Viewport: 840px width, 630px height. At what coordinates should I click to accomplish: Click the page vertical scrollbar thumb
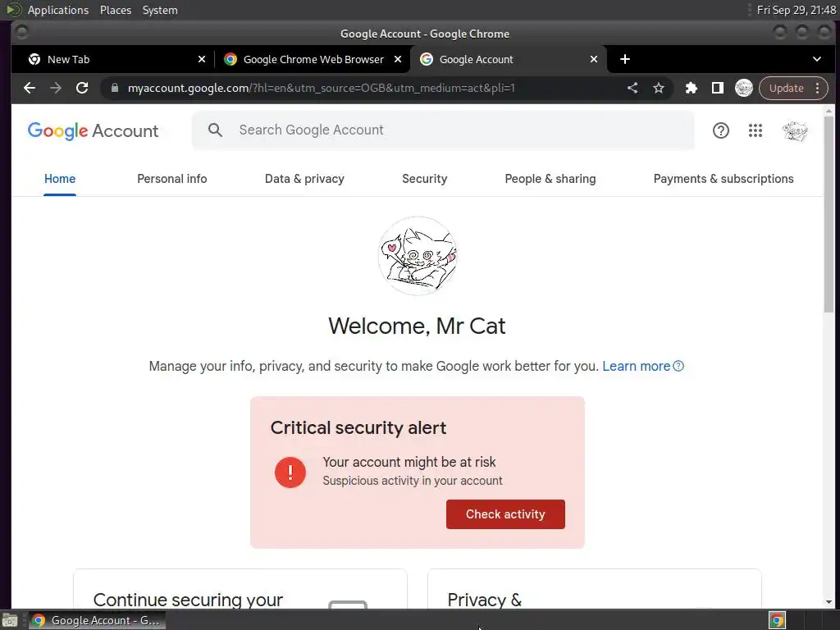(829, 214)
